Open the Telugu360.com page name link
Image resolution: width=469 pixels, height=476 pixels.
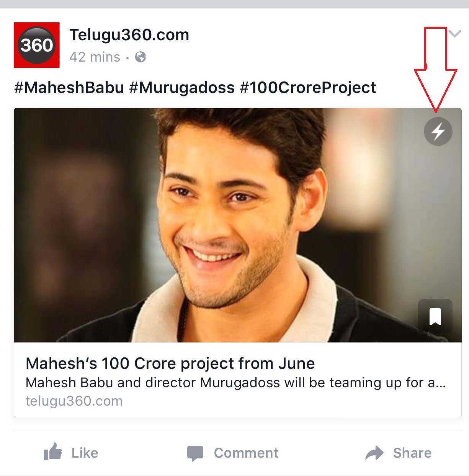(129, 35)
